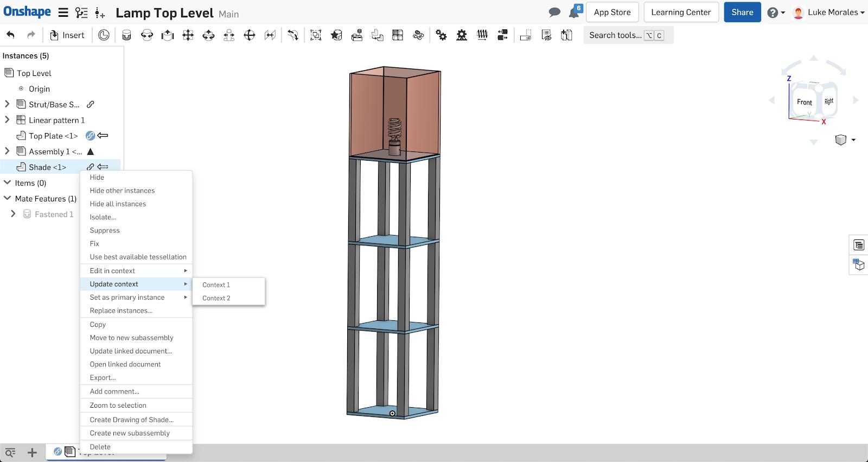Open the Learning Center
Image resolution: width=868 pixels, height=462 pixels.
pyautogui.click(x=680, y=12)
